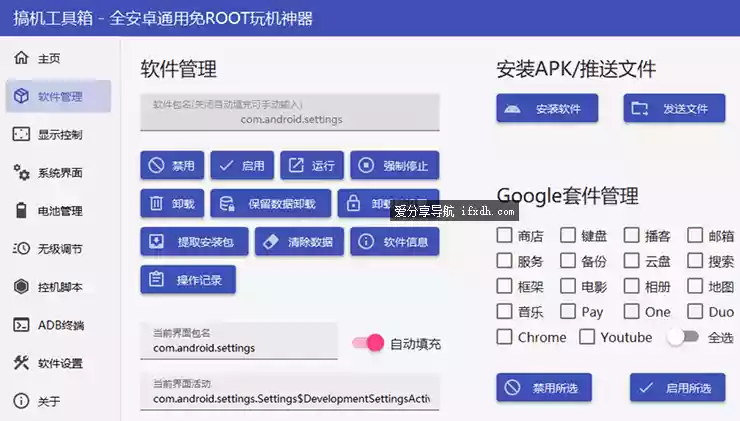Check the 服务 checkbox
Image resolution: width=740 pixels, height=421 pixels.
tap(505, 261)
